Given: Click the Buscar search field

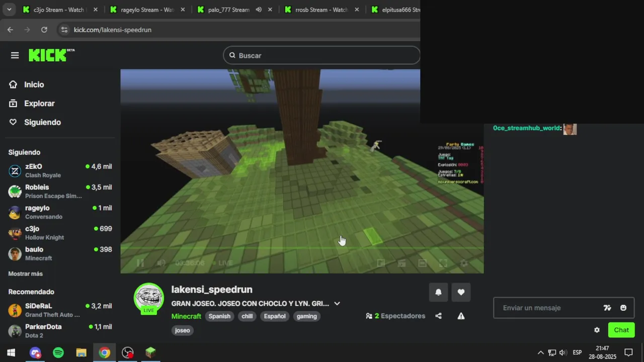Looking at the screenshot, I should (321, 55).
